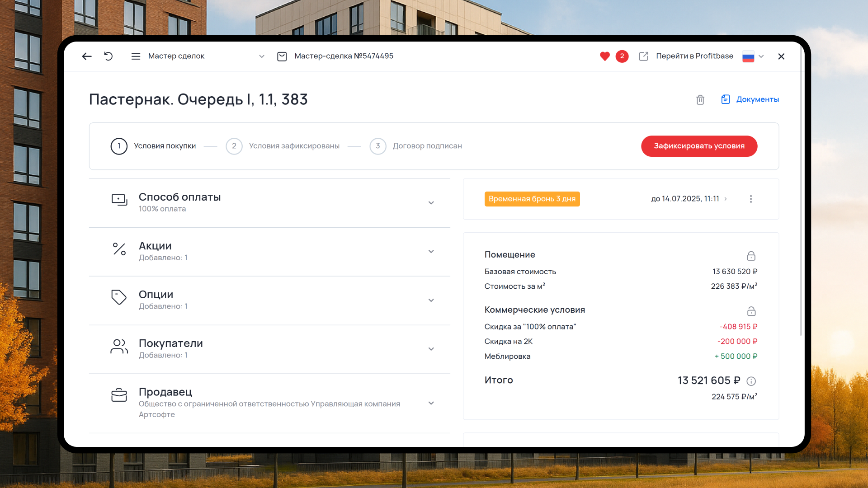Expand the Покупатели section chevron
This screenshot has height=488, width=868.
coord(431,349)
